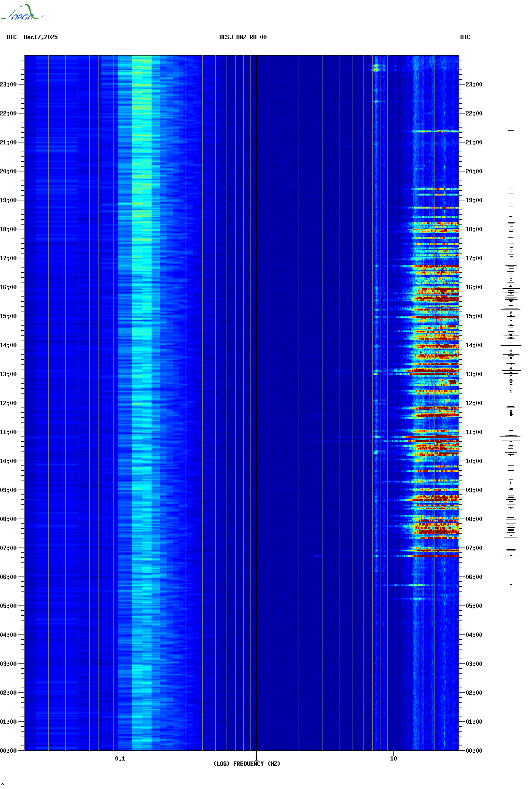Click the seismogram trace spike near 11:00
The height and width of the screenshot is (789, 532).
[510, 437]
